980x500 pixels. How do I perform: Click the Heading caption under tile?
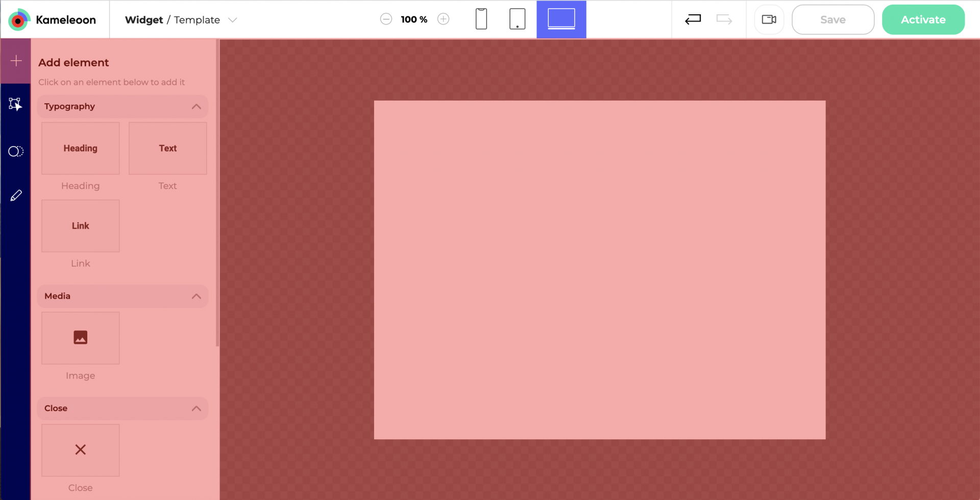click(81, 186)
